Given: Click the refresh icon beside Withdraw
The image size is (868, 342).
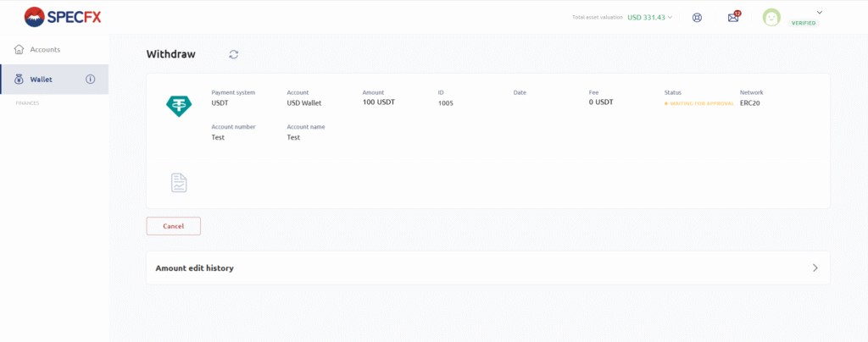Looking at the screenshot, I should point(234,54).
